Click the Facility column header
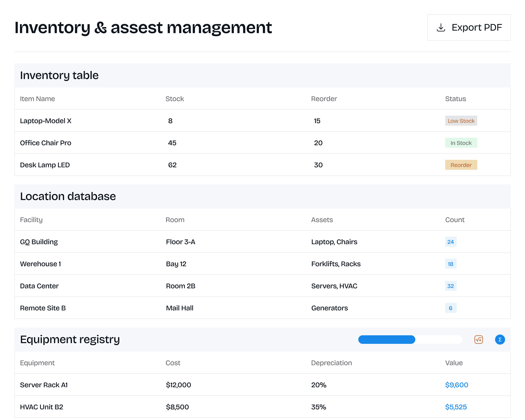The height and width of the screenshot is (420, 525). pos(31,220)
